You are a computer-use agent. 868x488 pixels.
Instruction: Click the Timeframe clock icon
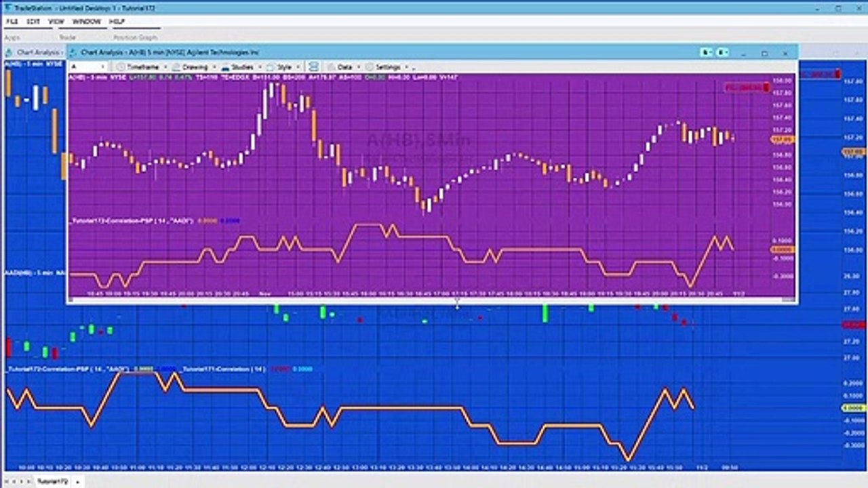click(x=121, y=67)
